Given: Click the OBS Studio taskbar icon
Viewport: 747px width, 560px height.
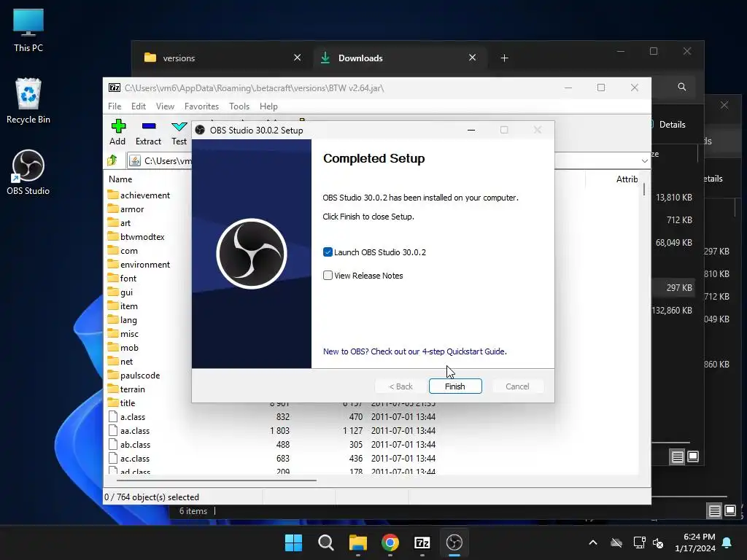Looking at the screenshot, I should 454,542.
